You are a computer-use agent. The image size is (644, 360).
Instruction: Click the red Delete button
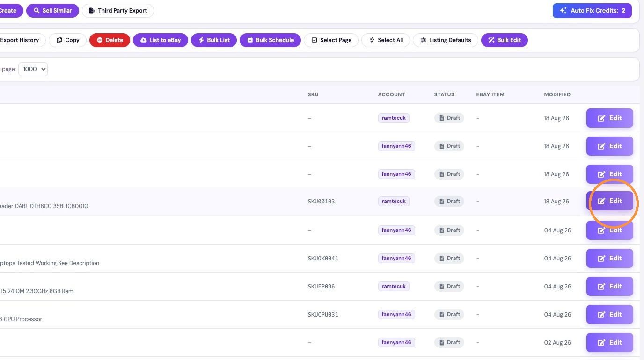tap(110, 40)
